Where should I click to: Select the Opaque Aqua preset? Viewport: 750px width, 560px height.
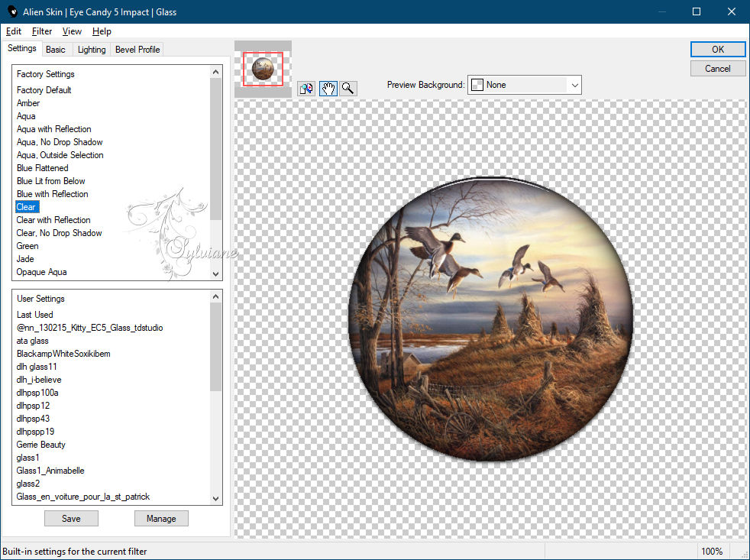(41, 272)
